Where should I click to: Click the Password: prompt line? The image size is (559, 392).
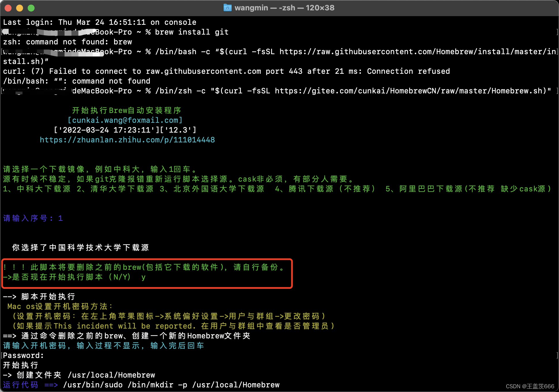[x=23, y=355]
